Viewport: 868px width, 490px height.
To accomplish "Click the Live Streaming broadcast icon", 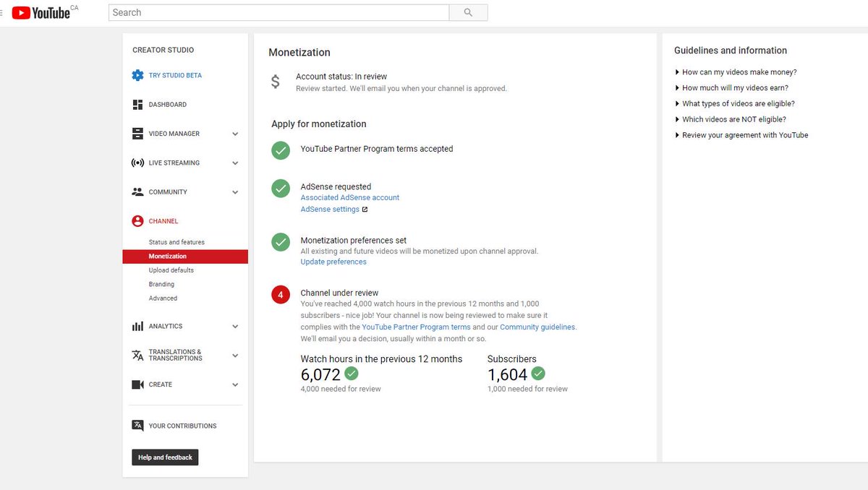I will point(137,163).
